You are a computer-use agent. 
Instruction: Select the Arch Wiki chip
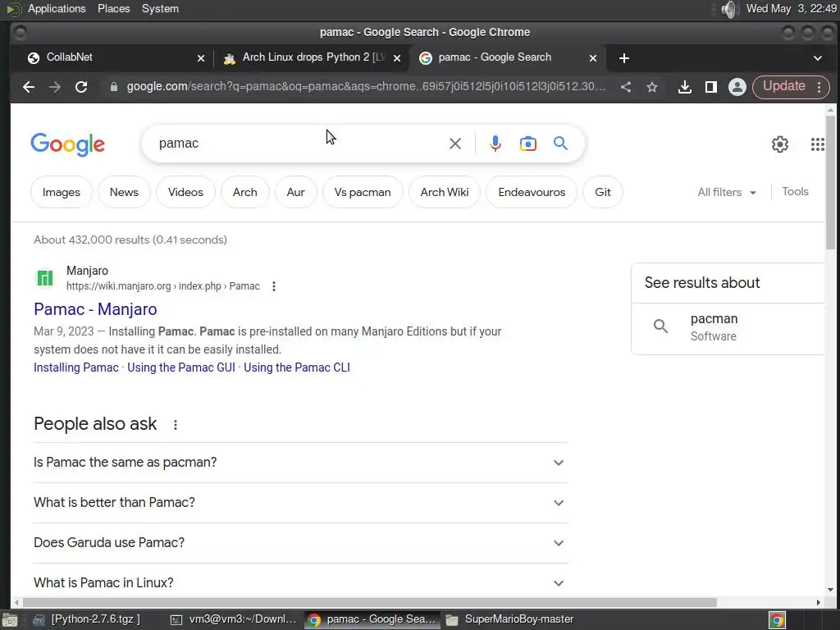(x=445, y=192)
